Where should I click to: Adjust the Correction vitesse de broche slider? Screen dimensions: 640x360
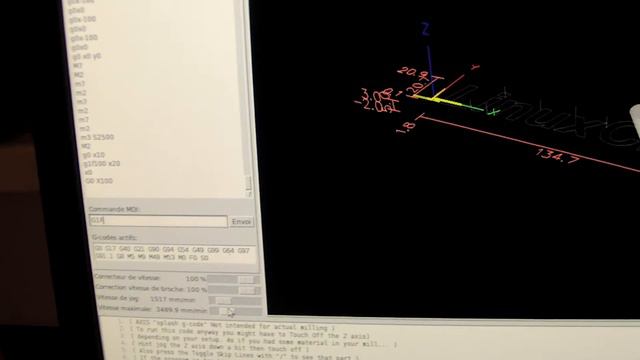(234, 290)
